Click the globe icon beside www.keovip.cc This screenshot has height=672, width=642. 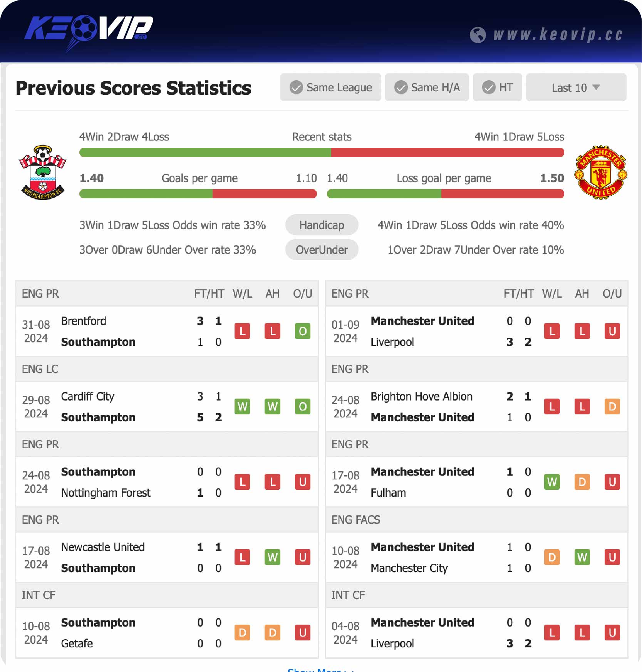[x=479, y=36]
